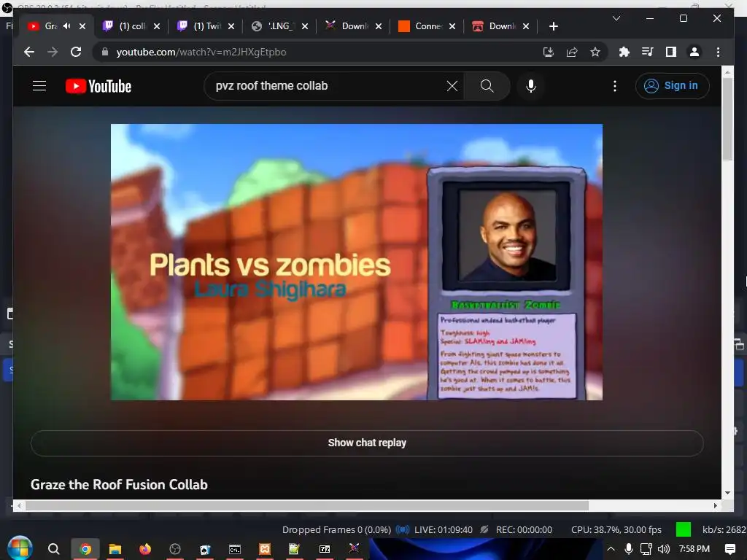Image resolution: width=747 pixels, height=560 pixels.
Task: Click the vertical page scrollbar thumb
Action: 727,119
